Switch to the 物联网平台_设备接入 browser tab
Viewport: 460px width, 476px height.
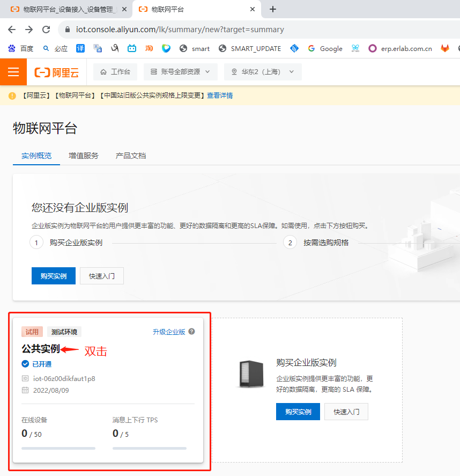(x=66, y=10)
